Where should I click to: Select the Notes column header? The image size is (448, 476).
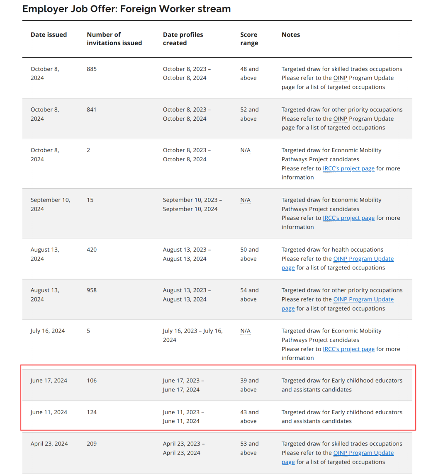click(x=291, y=34)
